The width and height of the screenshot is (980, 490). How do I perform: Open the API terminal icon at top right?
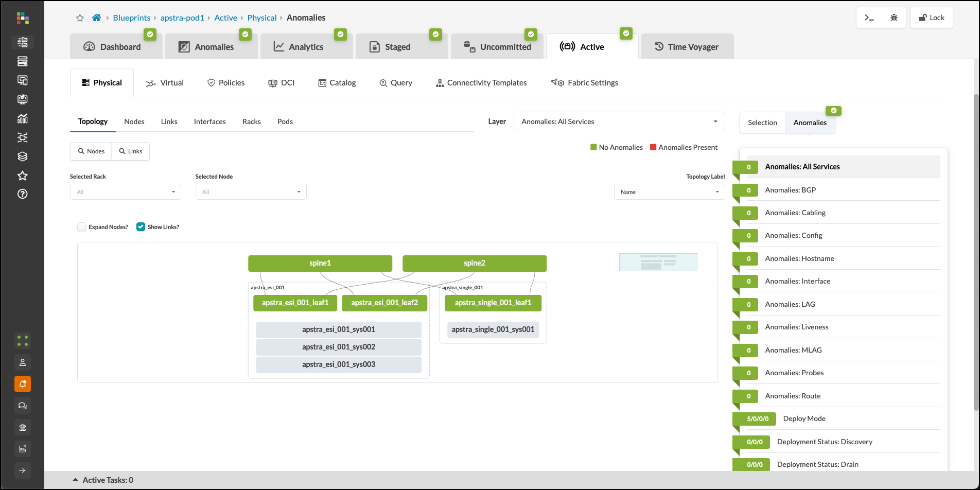(x=869, y=17)
